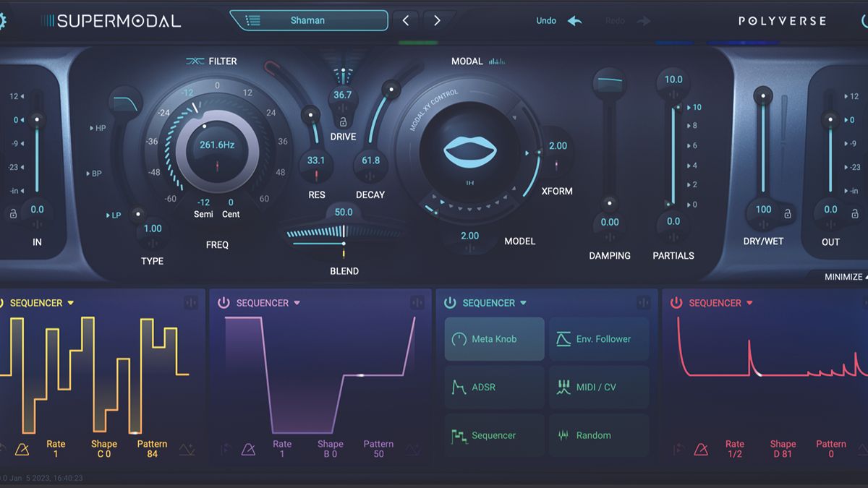Screen dimensions: 868x488
Task: Select the Env. Follower modulation source
Action: click(599, 338)
